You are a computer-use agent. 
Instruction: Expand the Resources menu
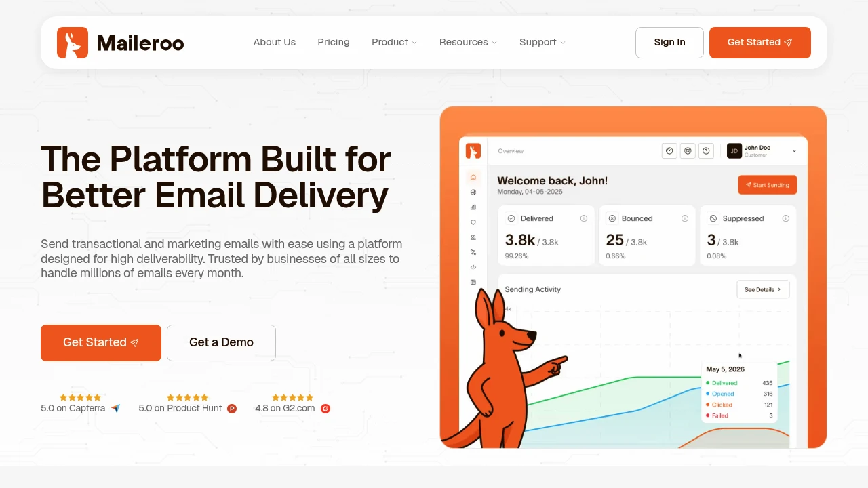[x=468, y=42]
